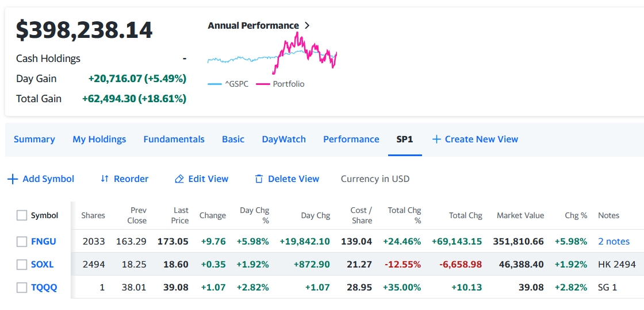644x310 pixels.
Task: Click the plus icon for Create New View
Action: [x=436, y=139]
